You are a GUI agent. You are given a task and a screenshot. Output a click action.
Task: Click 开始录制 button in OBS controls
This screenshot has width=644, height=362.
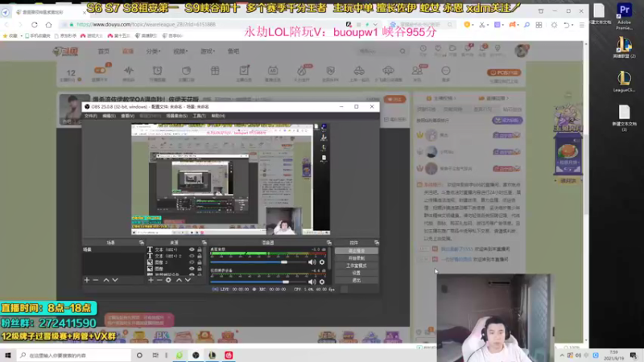tap(356, 258)
